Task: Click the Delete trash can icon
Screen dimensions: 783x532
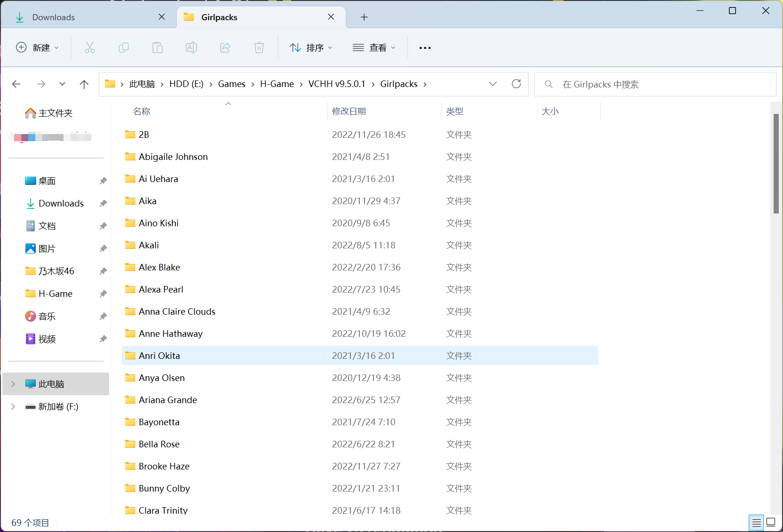Action: coord(259,48)
